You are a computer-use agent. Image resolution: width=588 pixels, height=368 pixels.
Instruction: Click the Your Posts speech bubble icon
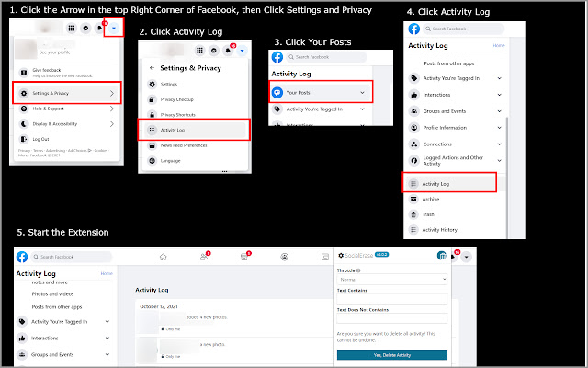[277, 92]
